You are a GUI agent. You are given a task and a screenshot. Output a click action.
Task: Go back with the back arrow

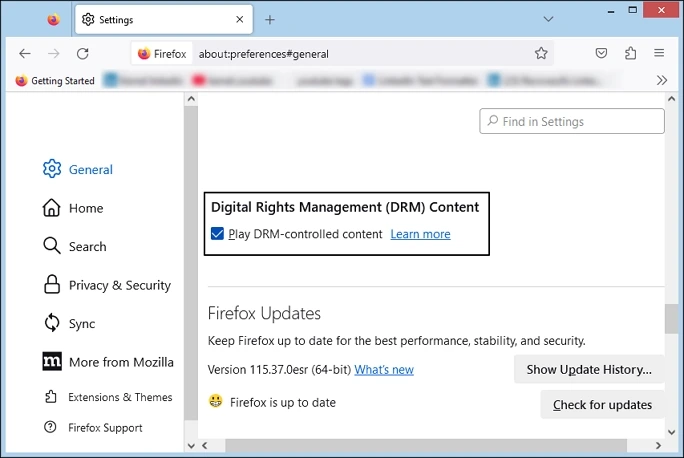[x=25, y=54]
